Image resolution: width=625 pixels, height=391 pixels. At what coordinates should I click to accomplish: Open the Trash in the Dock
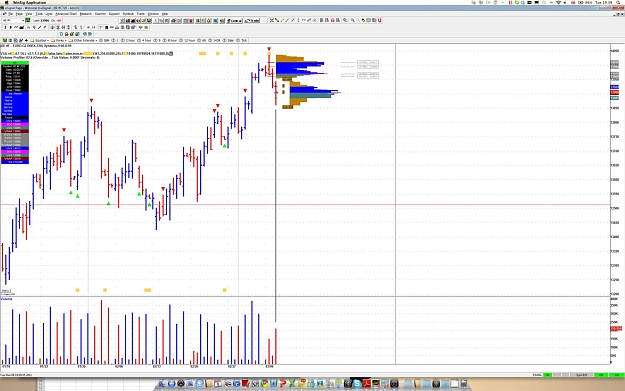point(463,384)
